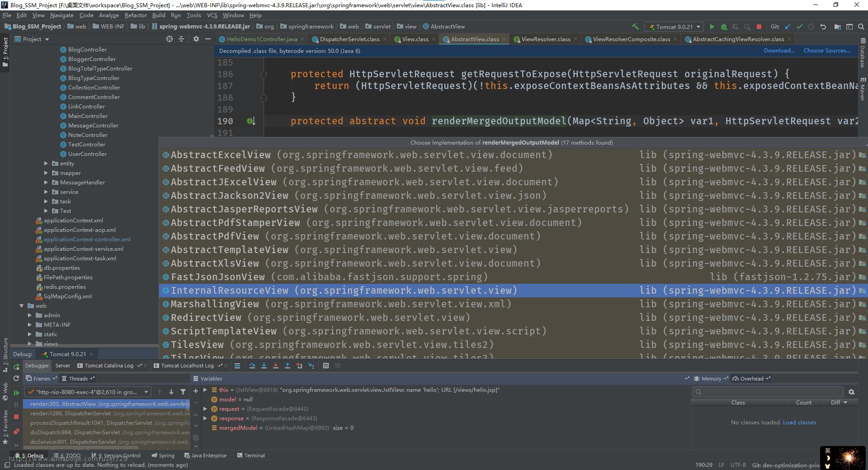
Task: Select render:1286 DispatcherServlet frame
Action: [107, 414]
